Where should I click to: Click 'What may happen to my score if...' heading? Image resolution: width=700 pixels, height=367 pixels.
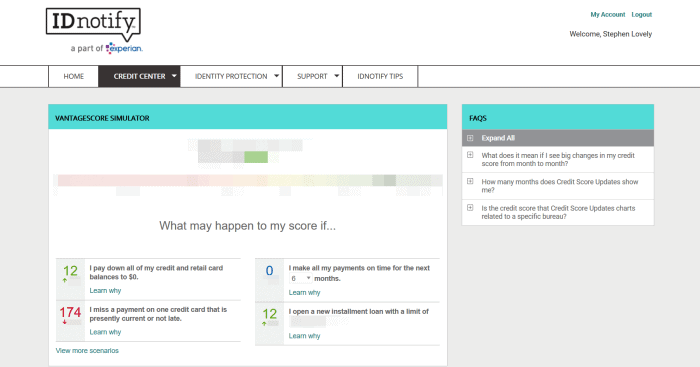[x=247, y=226]
